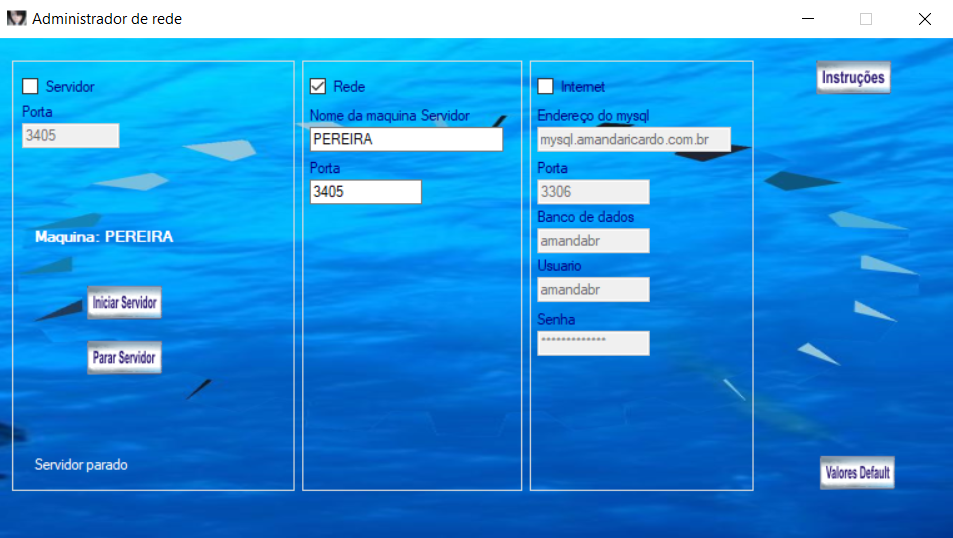Image resolution: width=953 pixels, height=538 pixels.
Task: Tick the Internet checkbox
Action: 545,86
